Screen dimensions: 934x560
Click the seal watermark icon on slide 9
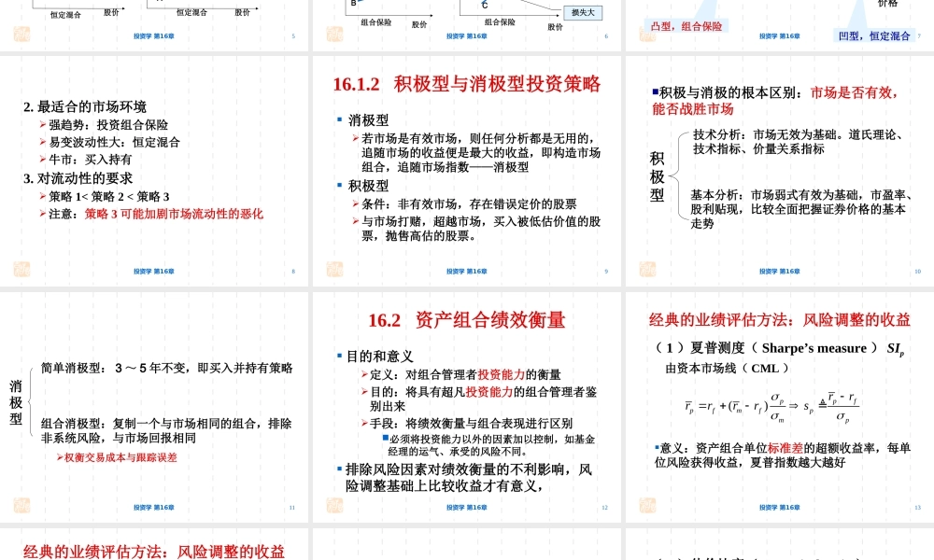click(x=333, y=271)
